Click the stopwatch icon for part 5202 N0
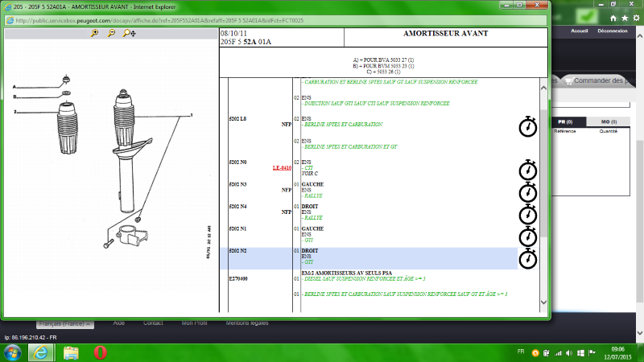The height and width of the screenshot is (362, 644). [x=527, y=169]
